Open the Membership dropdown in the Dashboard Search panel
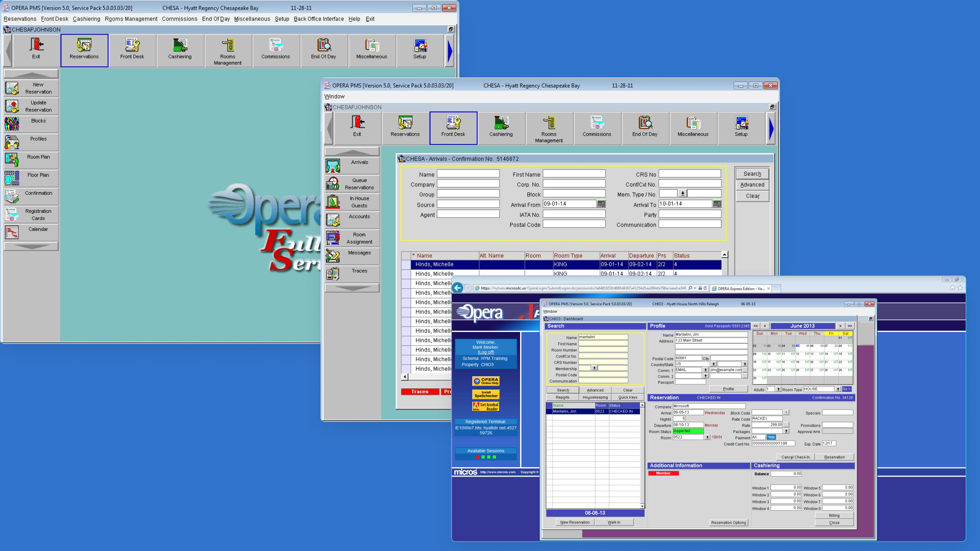Image resolution: width=980 pixels, height=551 pixels. click(594, 368)
